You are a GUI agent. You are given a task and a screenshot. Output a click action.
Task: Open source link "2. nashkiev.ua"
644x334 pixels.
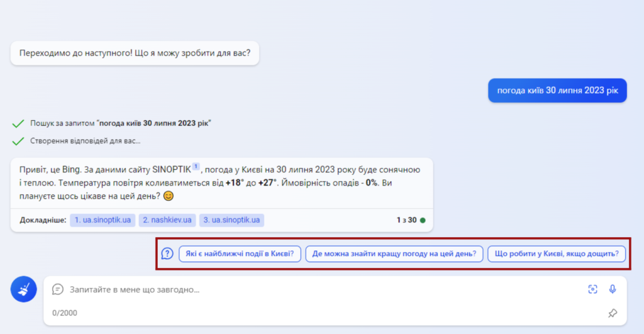[167, 220]
